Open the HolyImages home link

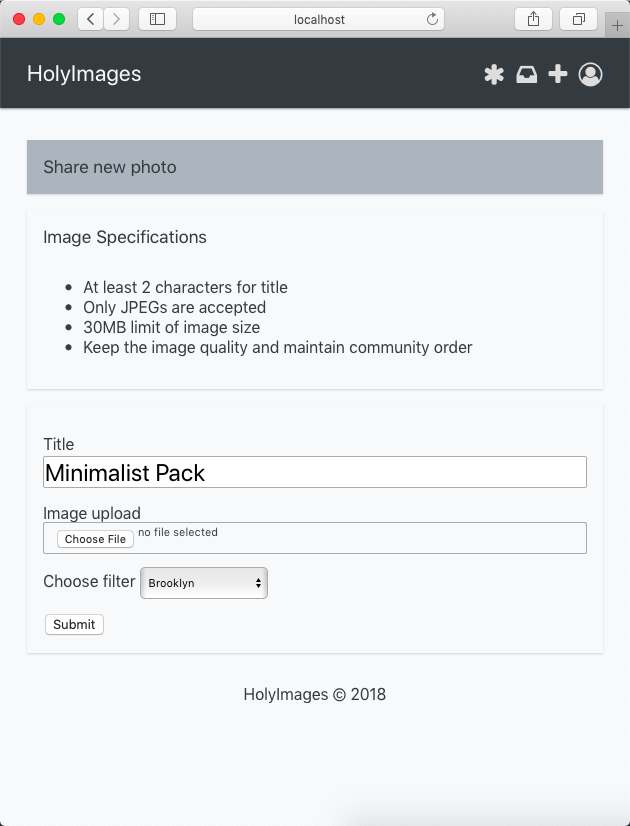pos(84,74)
